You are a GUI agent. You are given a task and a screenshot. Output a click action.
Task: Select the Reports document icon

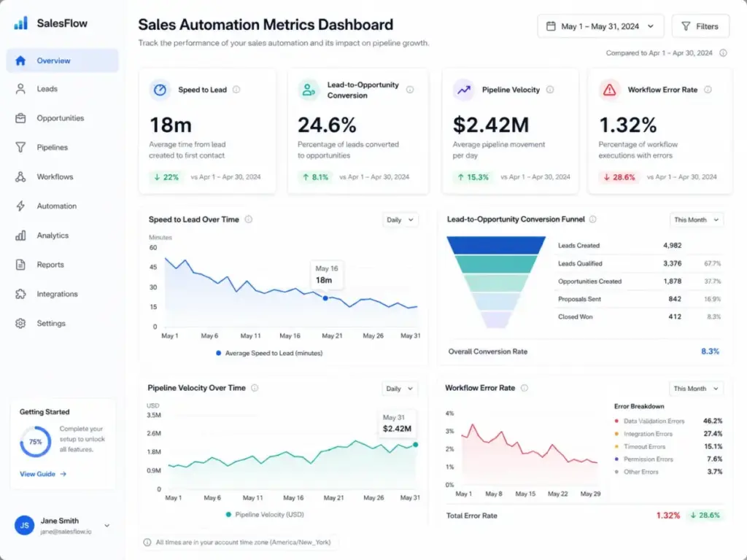[20, 265]
